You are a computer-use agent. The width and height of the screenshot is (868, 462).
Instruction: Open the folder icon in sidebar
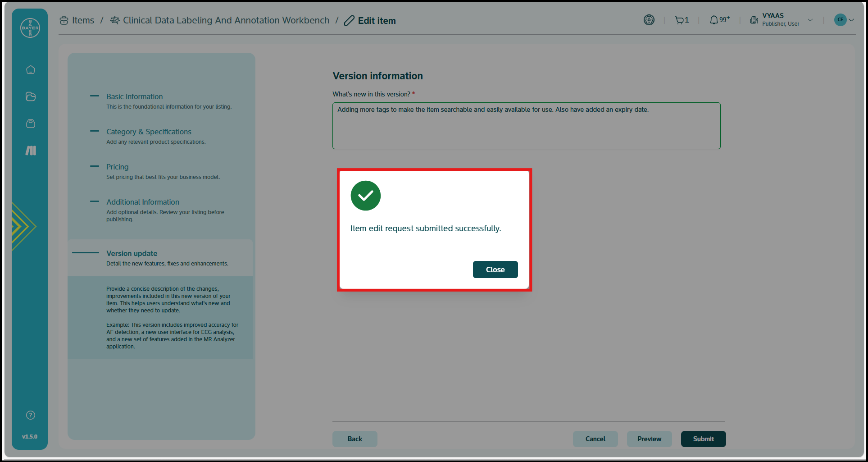coord(31,96)
